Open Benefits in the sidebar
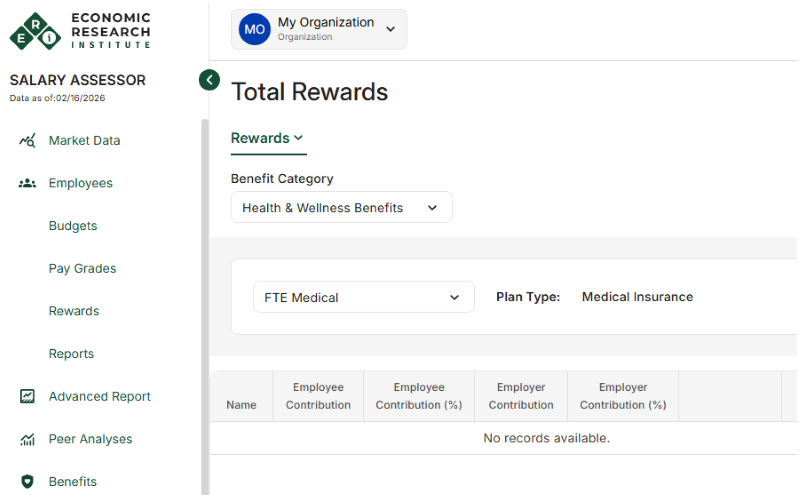The width and height of the screenshot is (800, 495). 72,481
